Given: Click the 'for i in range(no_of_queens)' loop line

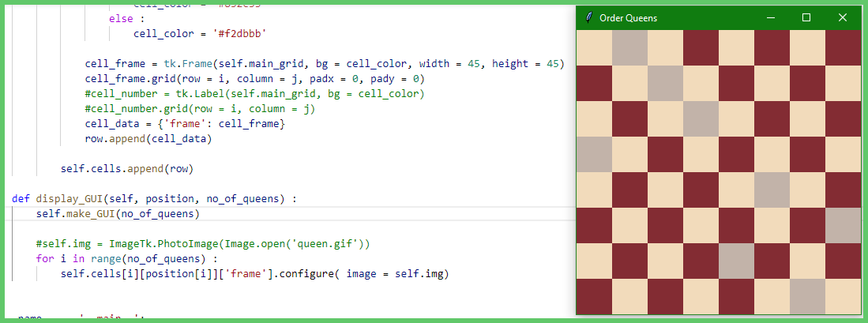Looking at the screenshot, I should click(127, 259).
